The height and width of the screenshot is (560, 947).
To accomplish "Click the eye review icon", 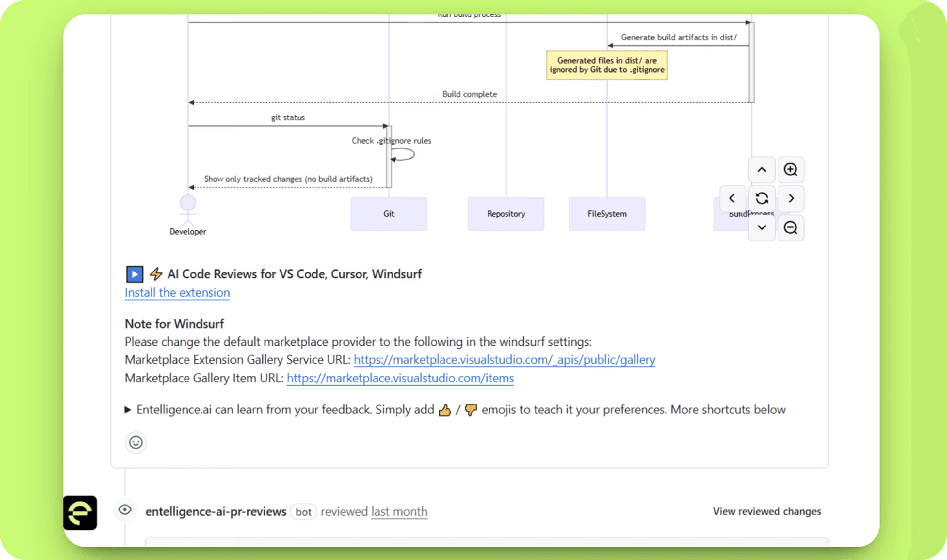I will 125,510.
